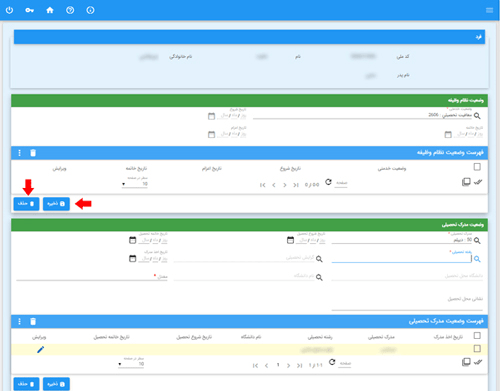Viewport: 500px width, 391px height.
Task: Open help via the question mark icon
Action: [x=70, y=10]
